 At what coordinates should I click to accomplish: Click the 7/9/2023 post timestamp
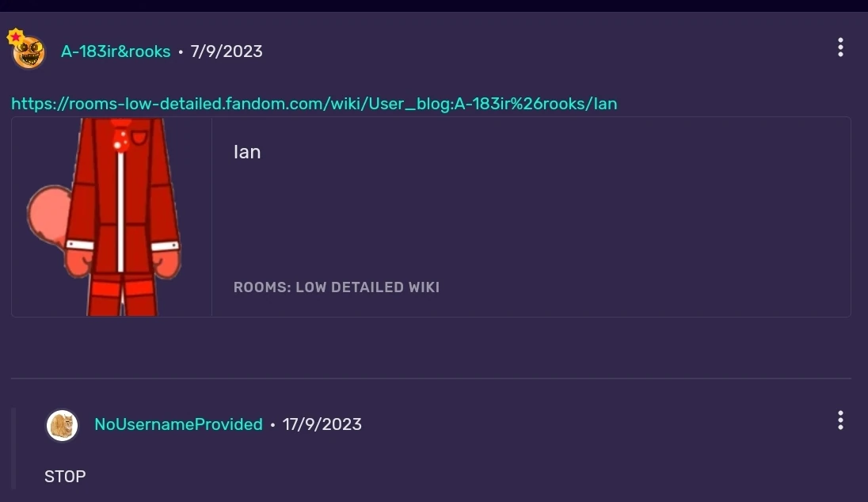(x=226, y=51)
